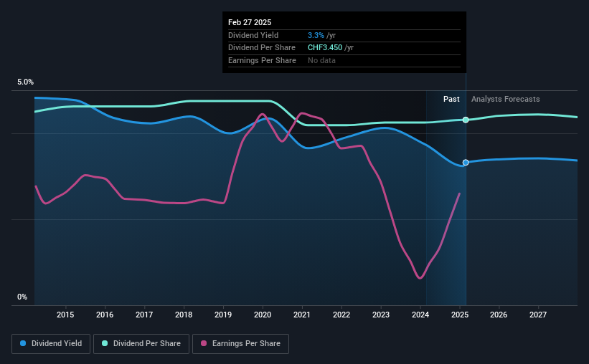Select the blue Dividend Yield data point marker

466,163
